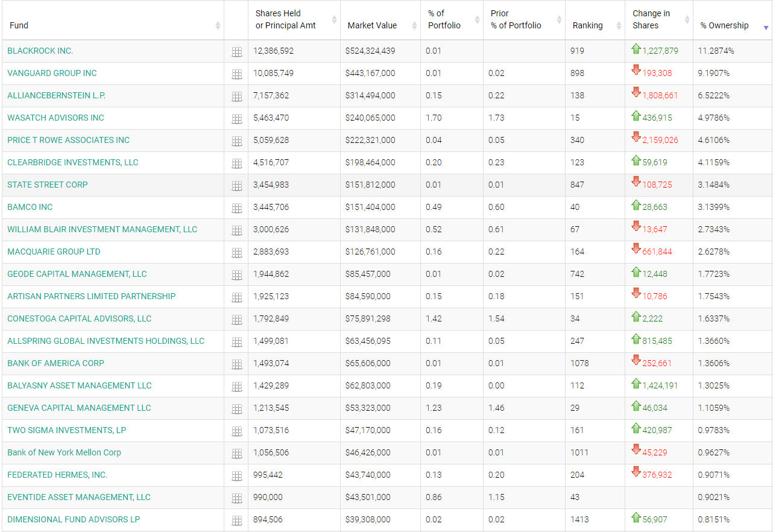
Task: Open the grid icon for State Street Corp row
Action: [236, 186]
